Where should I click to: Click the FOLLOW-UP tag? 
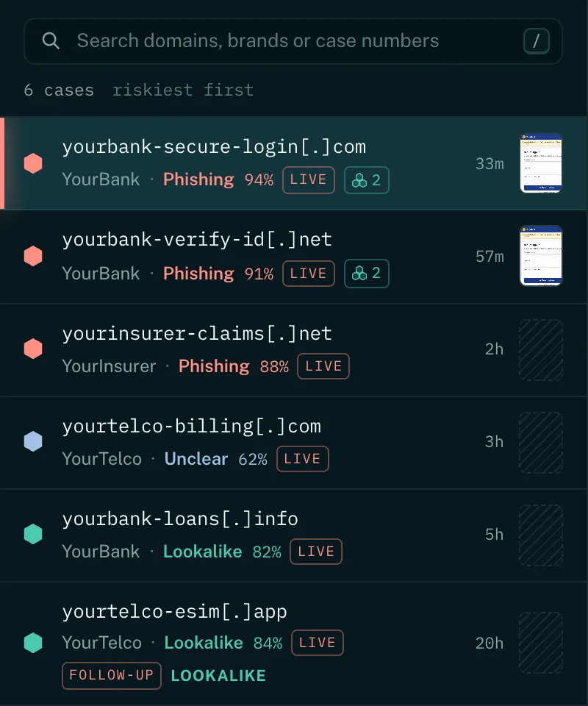(112, 675)
